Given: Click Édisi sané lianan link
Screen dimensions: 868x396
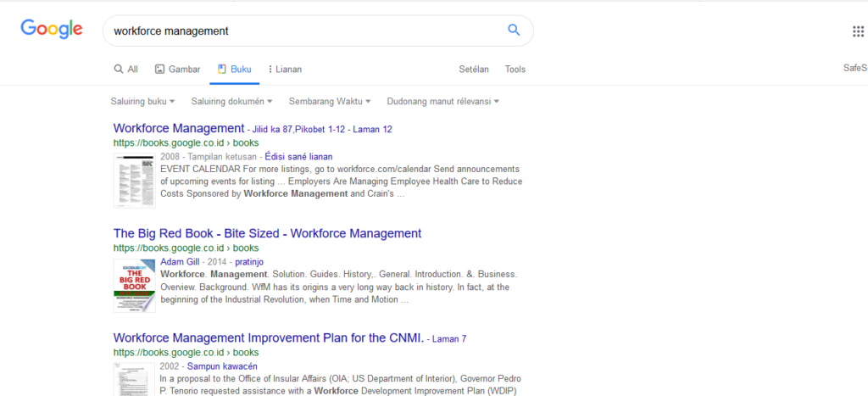Looking at the screenshot, I should [x=299, y=157].
